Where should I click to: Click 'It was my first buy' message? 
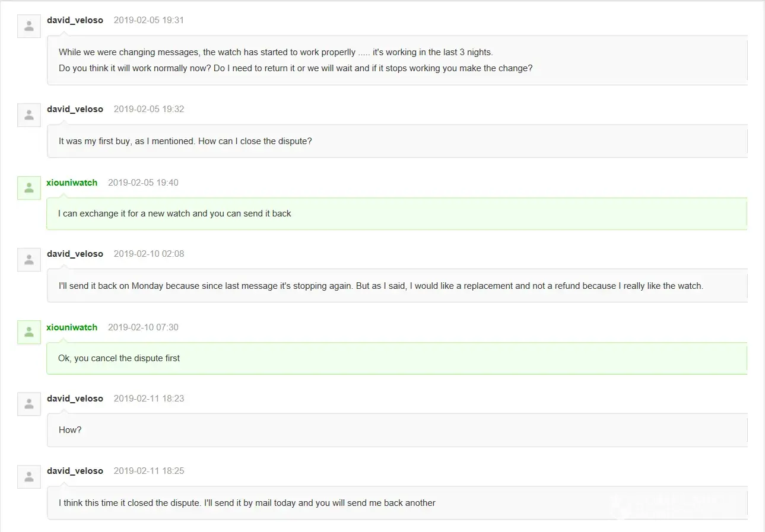[x=185, y=141]
